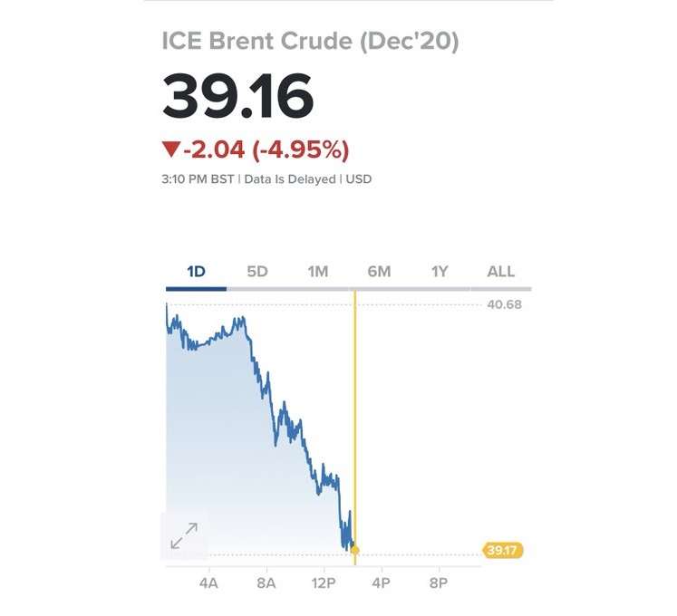677x616 pixels.
Task: Click the 12P axis tick label
Action: [x=324, y=583]
